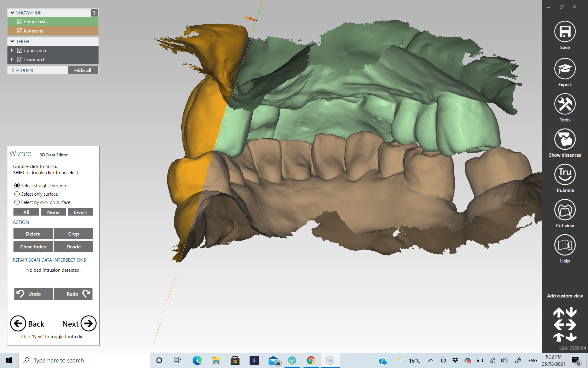Viewport: 588px width, 368px height.
Task: Click the Back arrow icon in the wizard
Action: (x=18, y=324)
